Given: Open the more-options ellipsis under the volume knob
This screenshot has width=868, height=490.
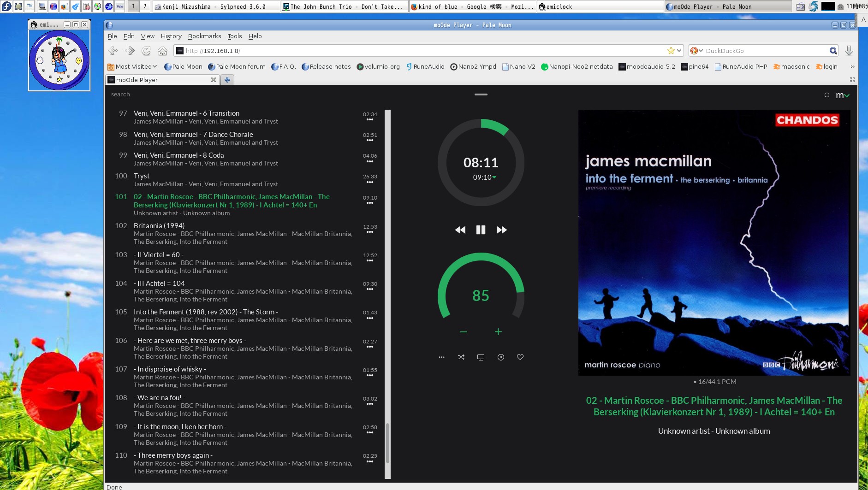Looking at the screenshot, I should pyautogui.click(x=441, y=357).
